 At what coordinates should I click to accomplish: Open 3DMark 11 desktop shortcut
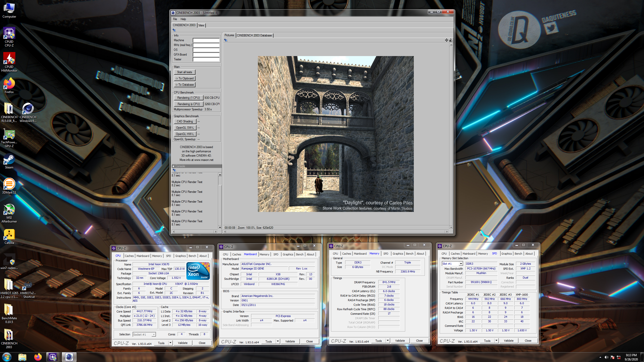tap(9, 186)
